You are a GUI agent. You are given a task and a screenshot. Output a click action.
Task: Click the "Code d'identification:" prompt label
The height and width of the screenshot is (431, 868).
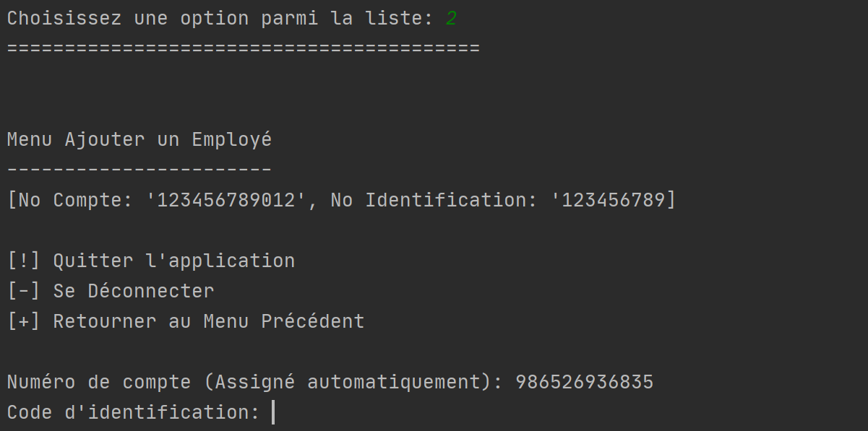[134, 412]
